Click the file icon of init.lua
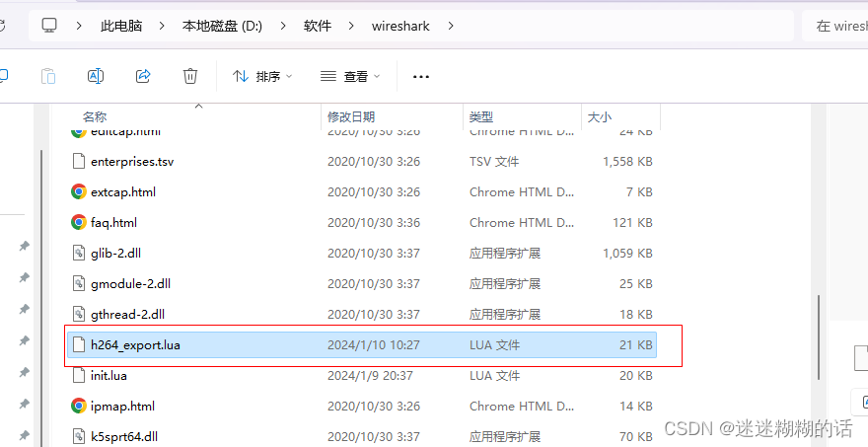 [79, 376]
